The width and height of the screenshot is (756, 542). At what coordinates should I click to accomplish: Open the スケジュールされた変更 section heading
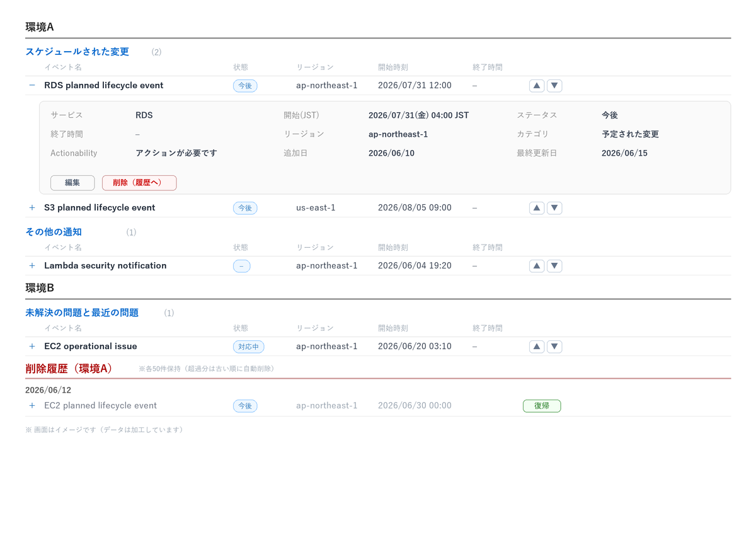coord(77,52)
